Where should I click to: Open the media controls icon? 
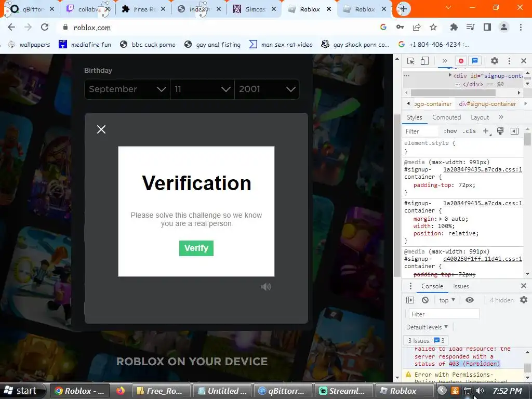[470, 27]
